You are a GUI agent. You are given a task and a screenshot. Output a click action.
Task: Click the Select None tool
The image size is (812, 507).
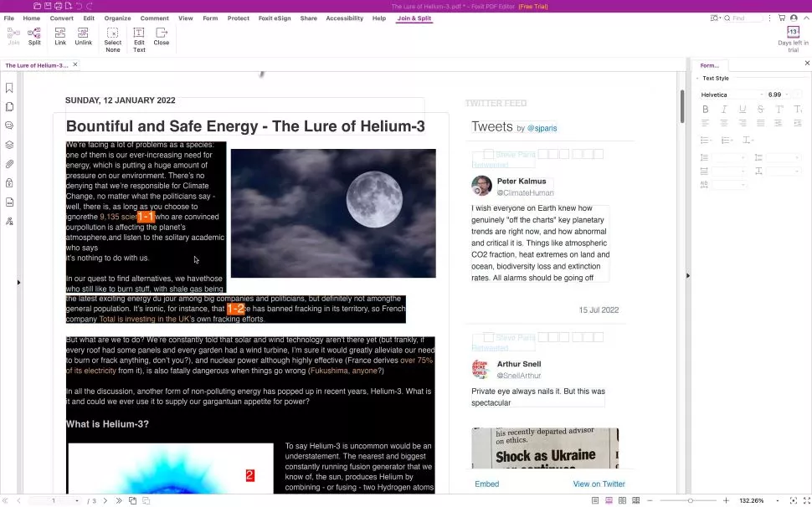(112, 40)
